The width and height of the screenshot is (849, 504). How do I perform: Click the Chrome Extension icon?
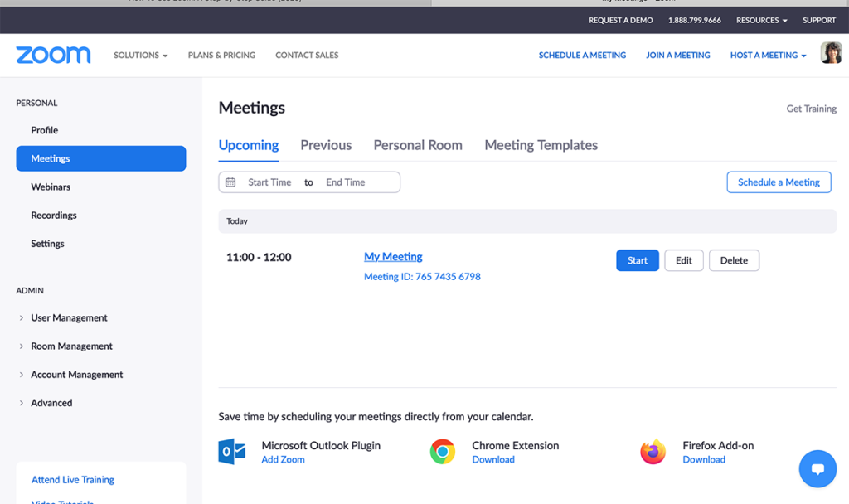(x=443, y=452)
